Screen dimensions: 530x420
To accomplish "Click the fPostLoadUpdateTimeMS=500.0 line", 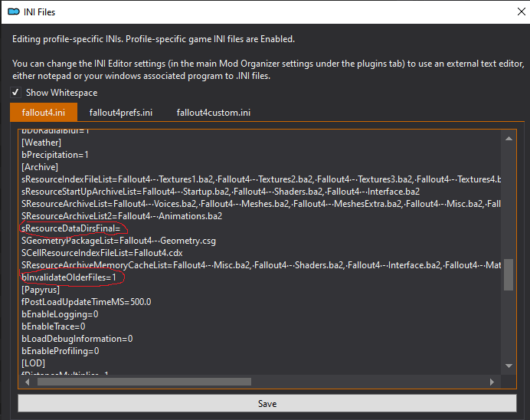I will tap(87, 302).
